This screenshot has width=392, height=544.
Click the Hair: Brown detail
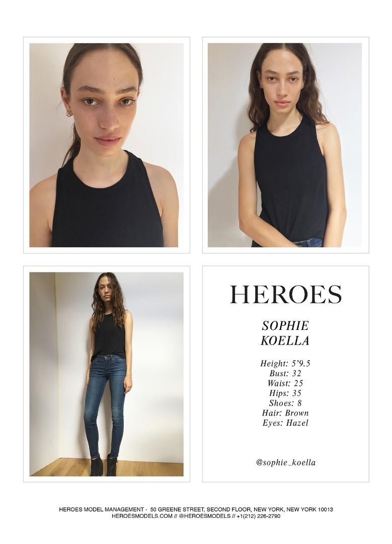(x=285, y=413)
